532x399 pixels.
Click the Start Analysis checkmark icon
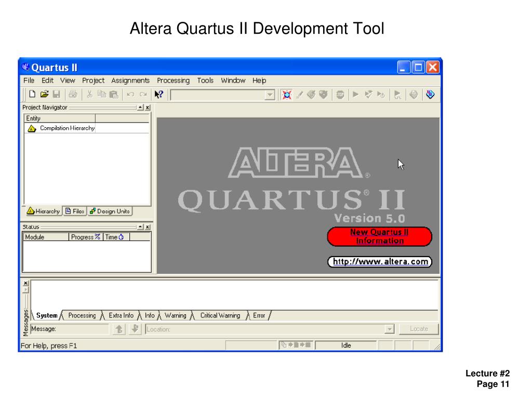coord(368,95)
